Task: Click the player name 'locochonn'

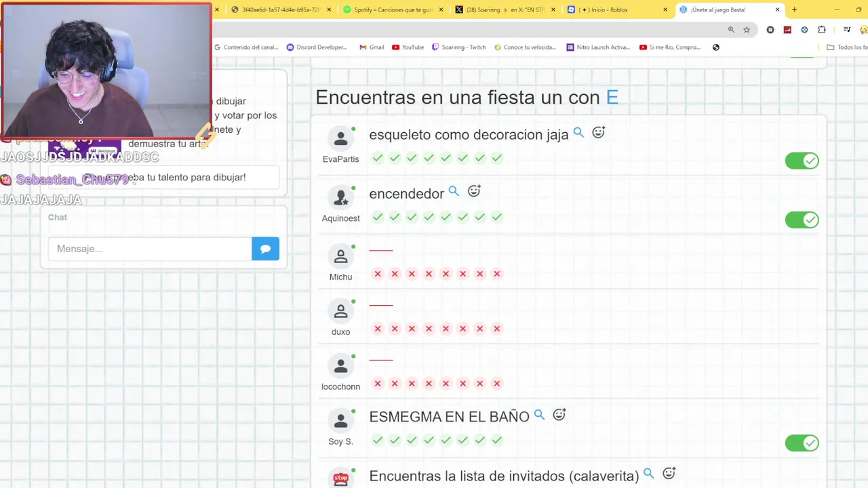Action: click(x=340, y=386)
